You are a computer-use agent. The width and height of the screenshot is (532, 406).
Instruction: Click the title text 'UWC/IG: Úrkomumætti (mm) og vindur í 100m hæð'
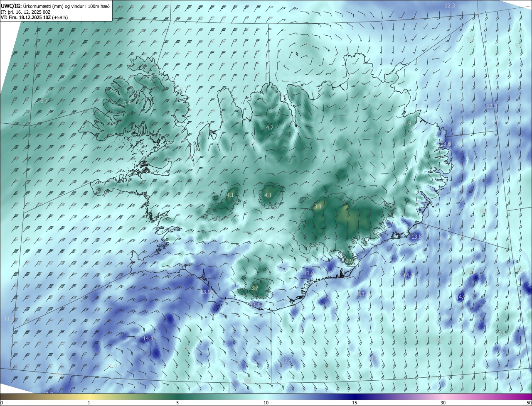coord(55,6)
